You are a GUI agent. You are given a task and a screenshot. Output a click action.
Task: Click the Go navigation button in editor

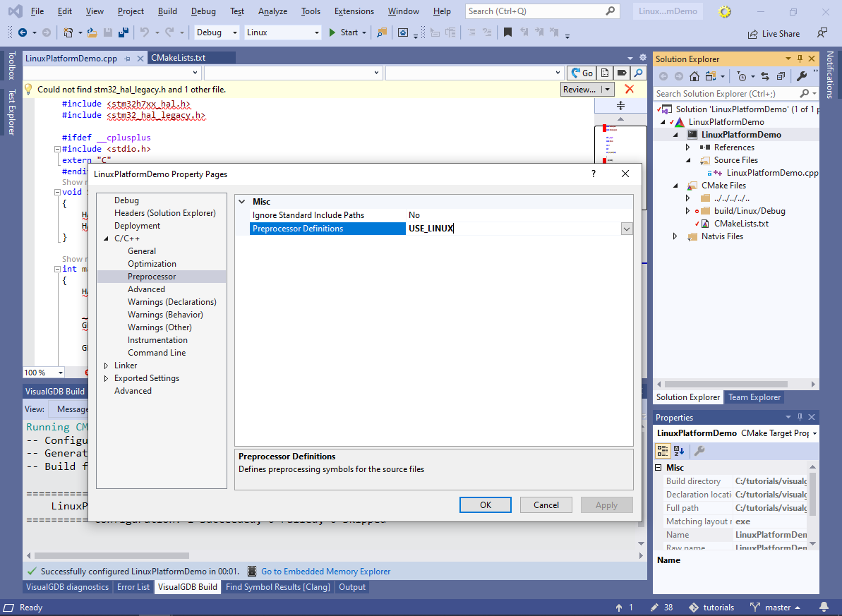582,73
